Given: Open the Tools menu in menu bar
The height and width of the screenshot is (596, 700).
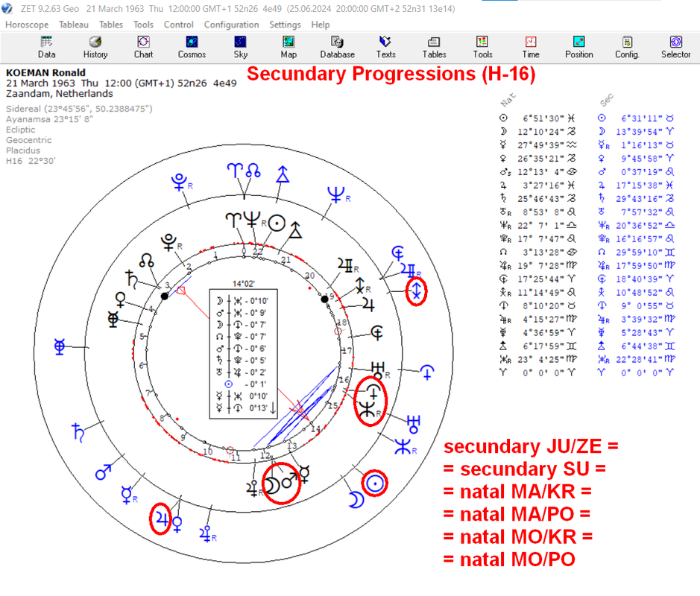Looking at the screenshot, I should pos(143,25).
